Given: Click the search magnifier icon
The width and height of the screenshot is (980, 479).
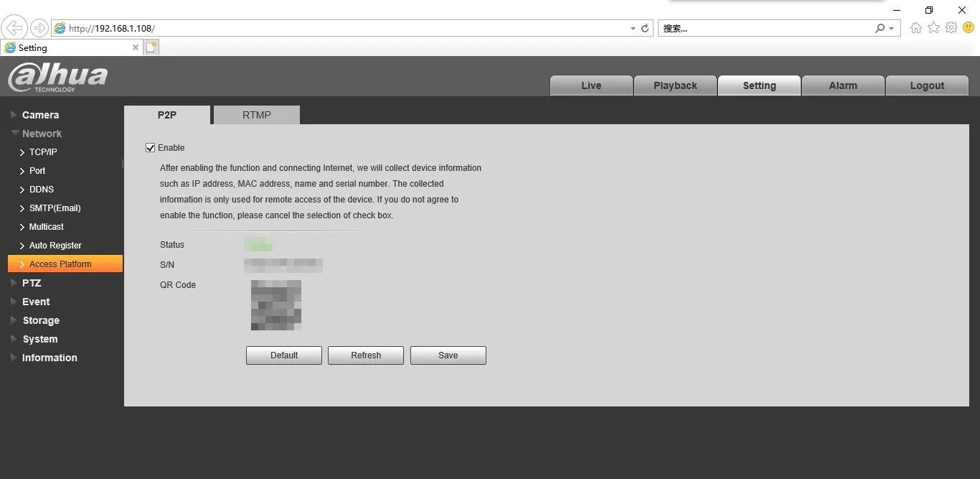Looking at the screenshot, I should click(x=880, y=29).
